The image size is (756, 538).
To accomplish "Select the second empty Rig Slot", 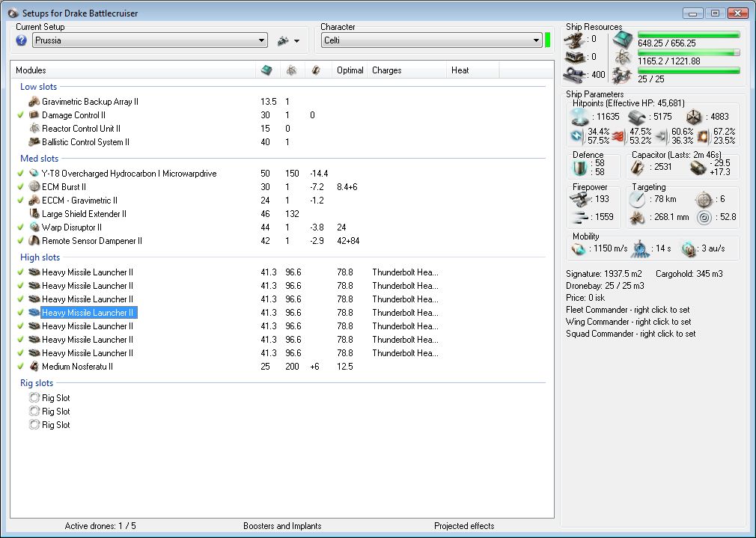I will point(49,412).
